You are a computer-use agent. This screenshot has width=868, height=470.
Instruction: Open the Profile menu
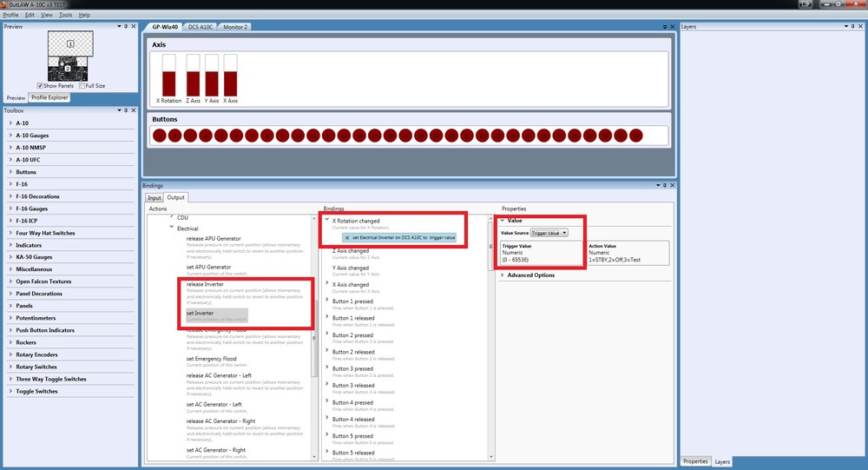click(x=10, y=15)
